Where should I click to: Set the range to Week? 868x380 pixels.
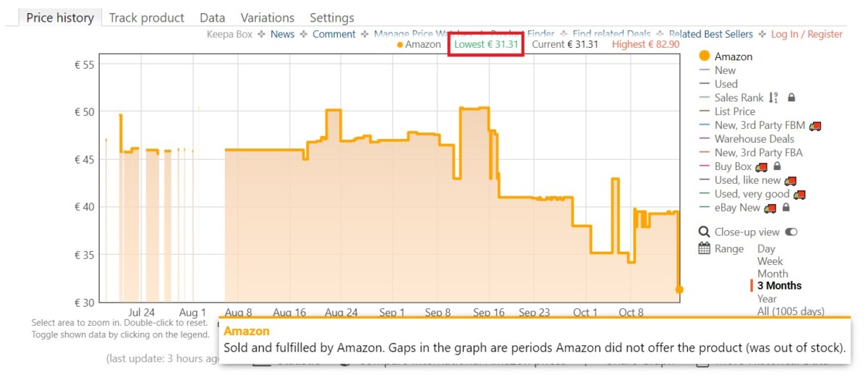pos(770,261)
